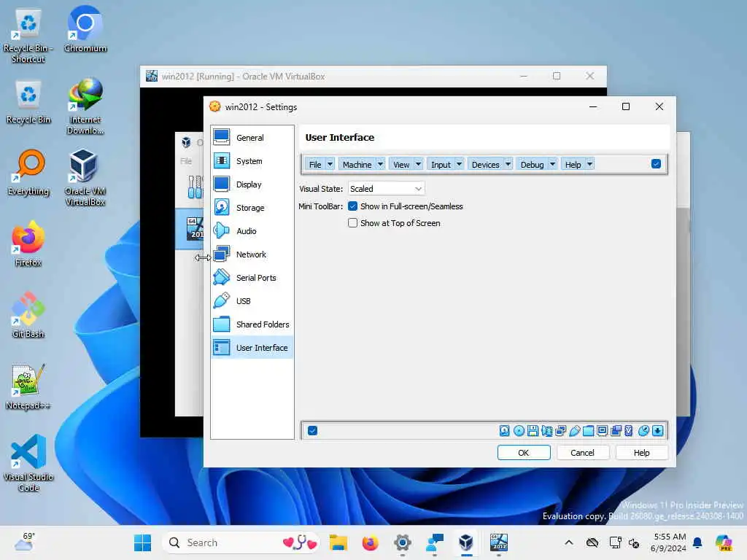Screen dimensions: 747x560
Task: Expand the Input menu dropdown arrow
Action: pos(460,164)
